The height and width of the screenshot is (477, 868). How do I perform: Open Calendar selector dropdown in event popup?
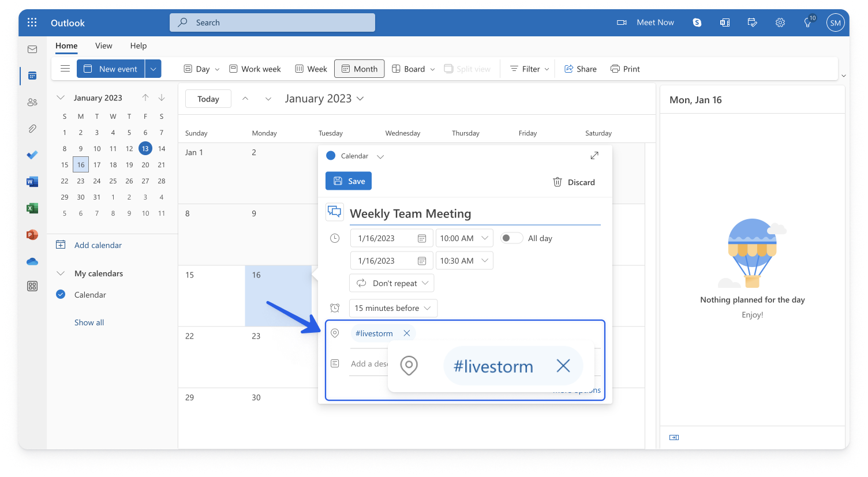coord(380,156)
